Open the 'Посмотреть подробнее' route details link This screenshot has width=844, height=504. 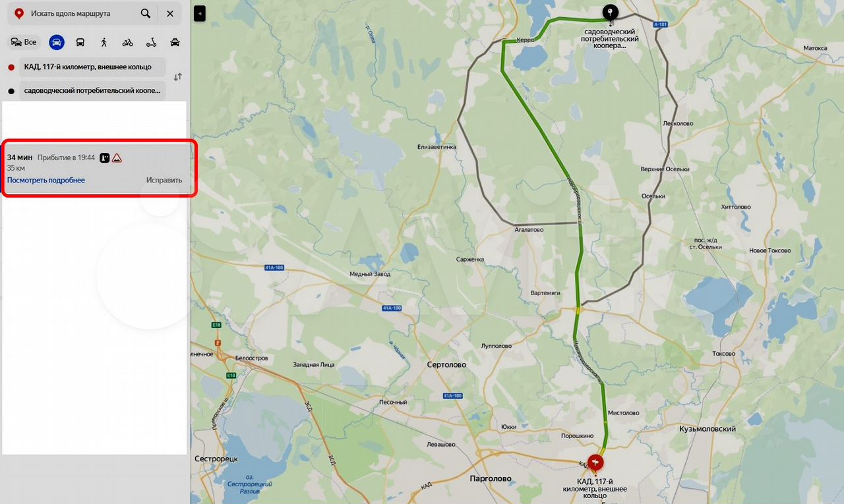click(46, 180)
